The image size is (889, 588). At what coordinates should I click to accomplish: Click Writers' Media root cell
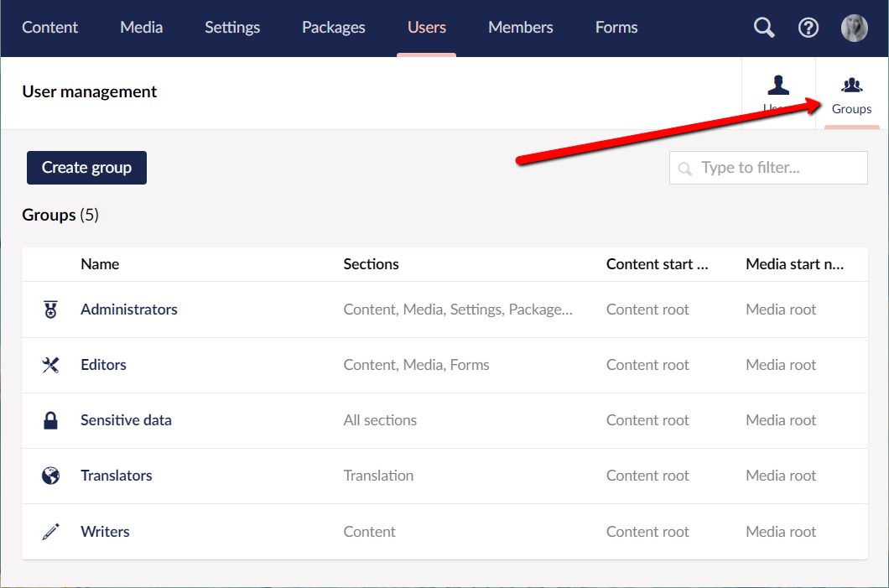pos(781,532)
